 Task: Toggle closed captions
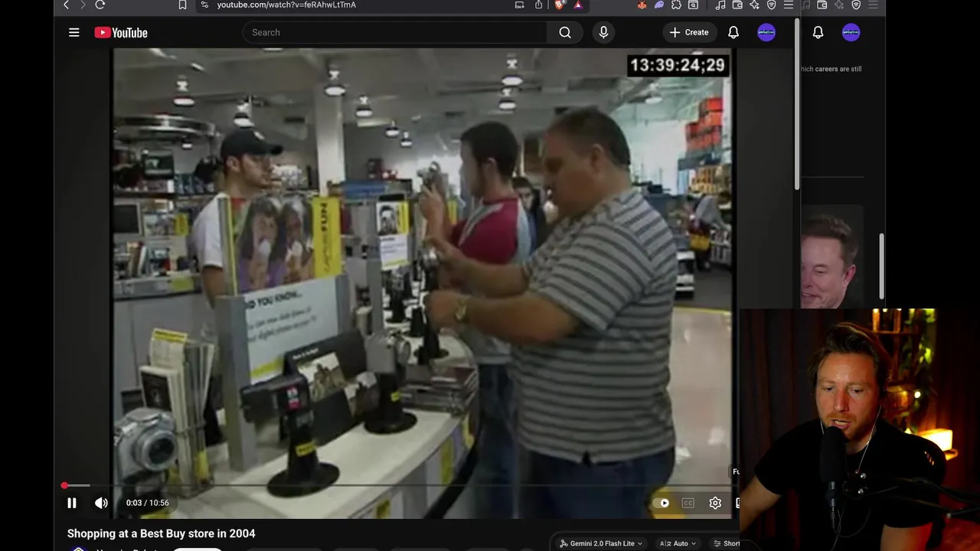point(688,503)
